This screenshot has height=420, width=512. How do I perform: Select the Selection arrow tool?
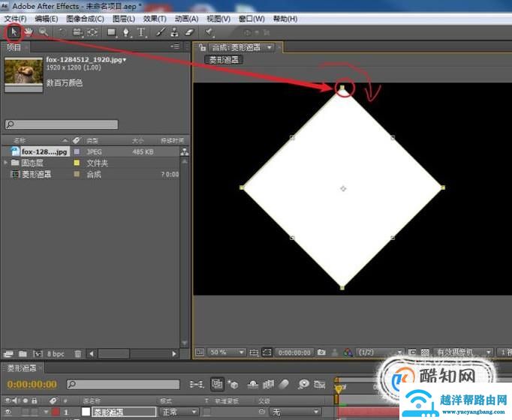click(14, 32)
